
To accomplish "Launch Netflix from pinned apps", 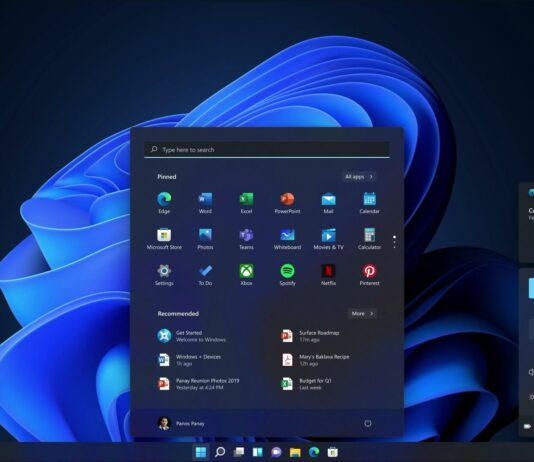I will (x=328, y=274).
